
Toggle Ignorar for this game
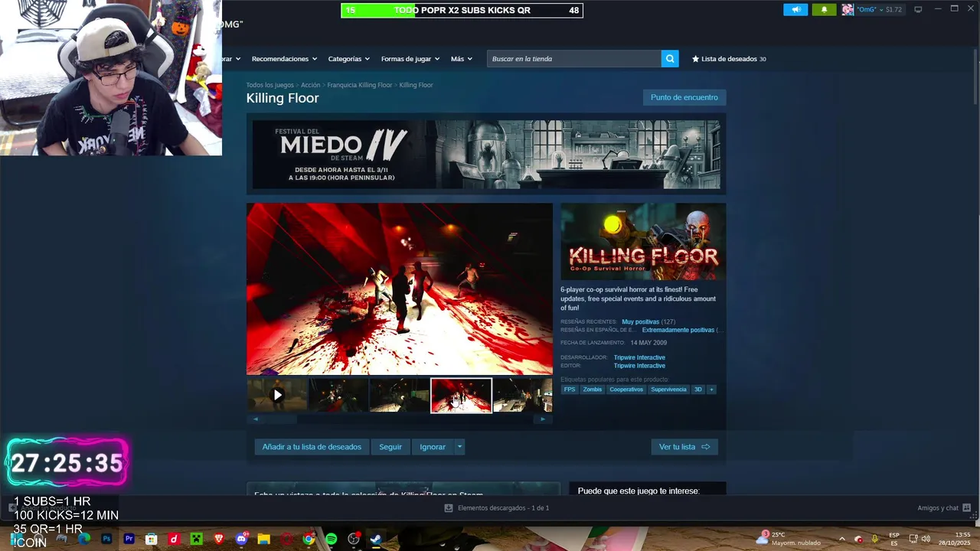click(x=433, y=447)
